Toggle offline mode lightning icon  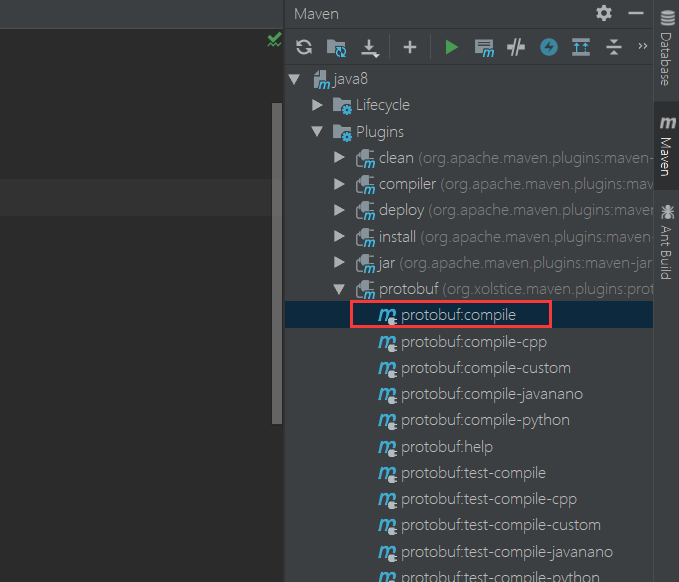[549, 47]
